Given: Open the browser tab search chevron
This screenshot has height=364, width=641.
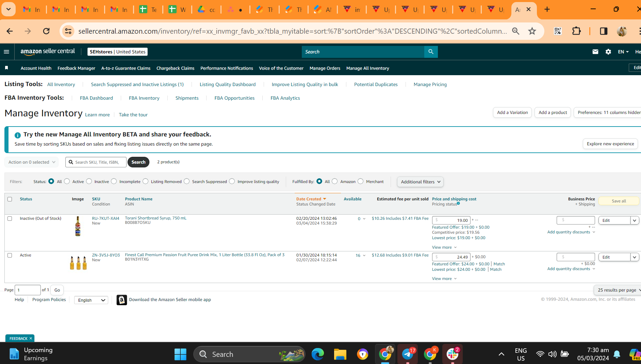Looking at the screenshot, I should (x=9, y=10).
